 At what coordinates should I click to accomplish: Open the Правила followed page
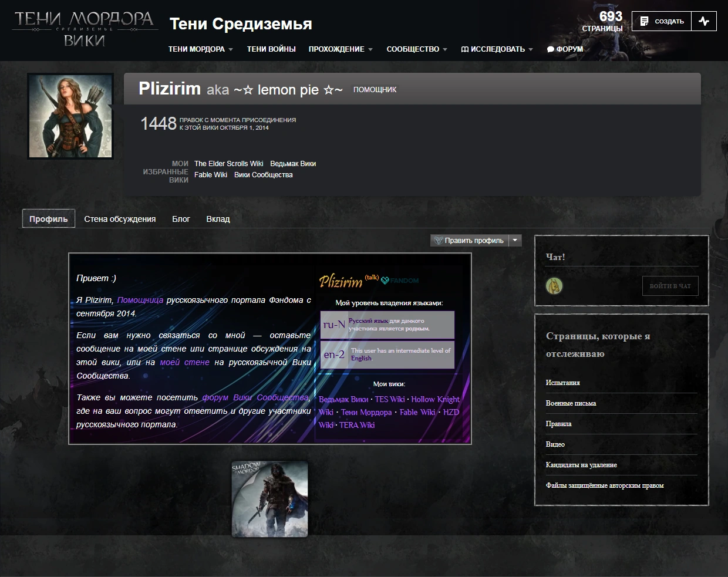(x=558, y=424)
